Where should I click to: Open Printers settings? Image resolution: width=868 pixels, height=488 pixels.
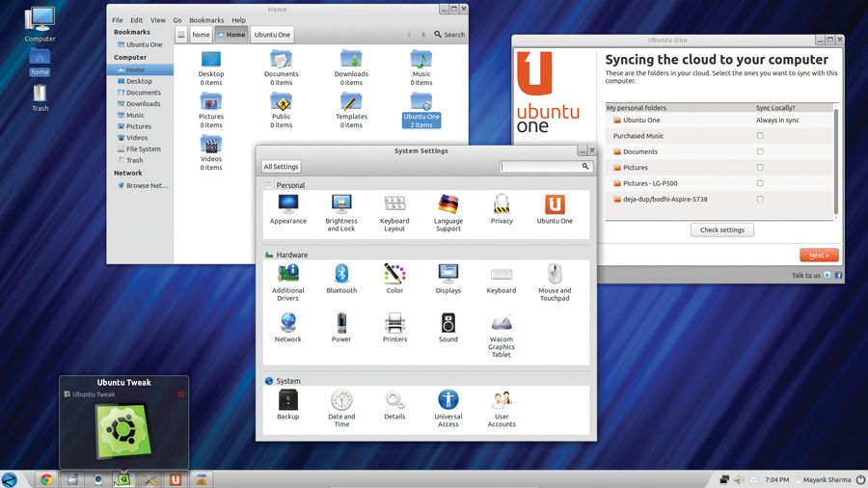click(x=394, y=328)
